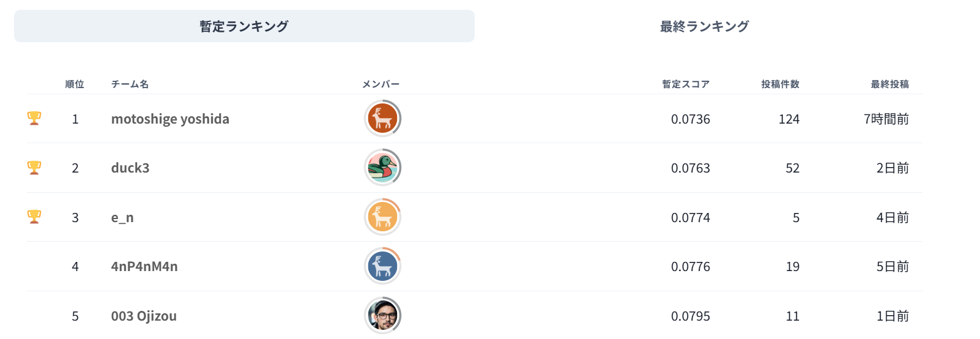Open duck3's duck avatar
The height and width of the screenshot is (339, 980).
(383, 168)
